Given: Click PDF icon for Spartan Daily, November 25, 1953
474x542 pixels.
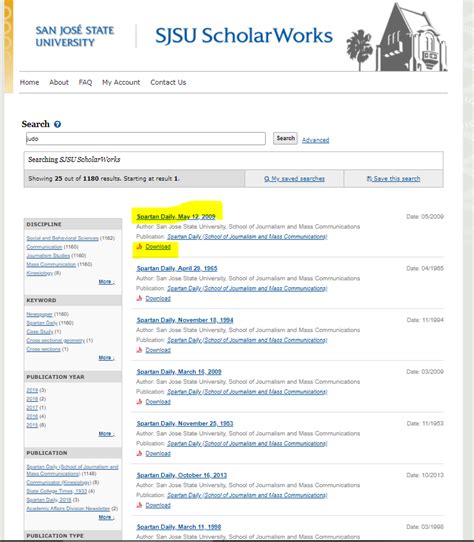Looking at the screenshot, I should pos(139,453).
